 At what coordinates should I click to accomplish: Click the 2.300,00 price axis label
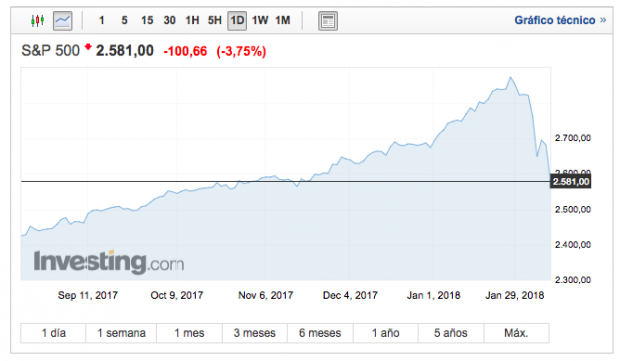click(573, 280)
